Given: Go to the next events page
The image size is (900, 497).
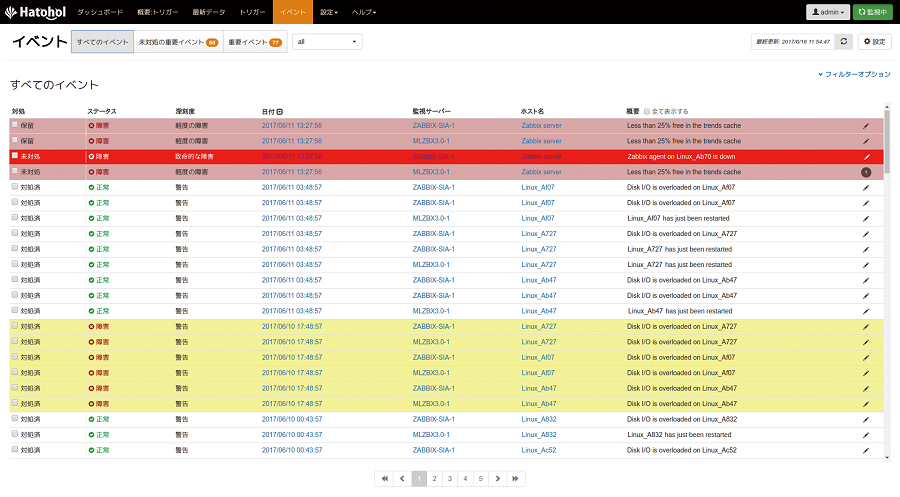Looking at the screenshot, I should coord(497,479).
